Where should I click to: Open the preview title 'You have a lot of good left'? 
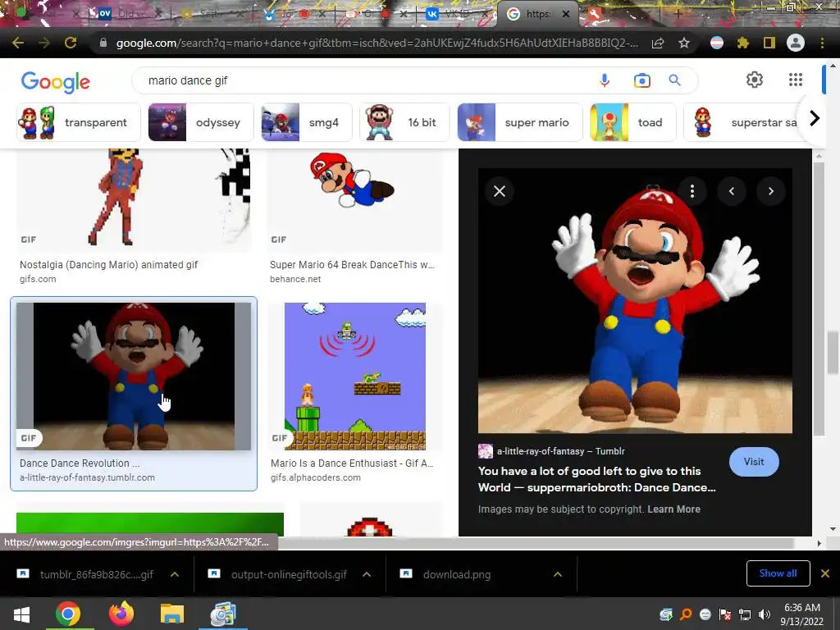point(597,479)
